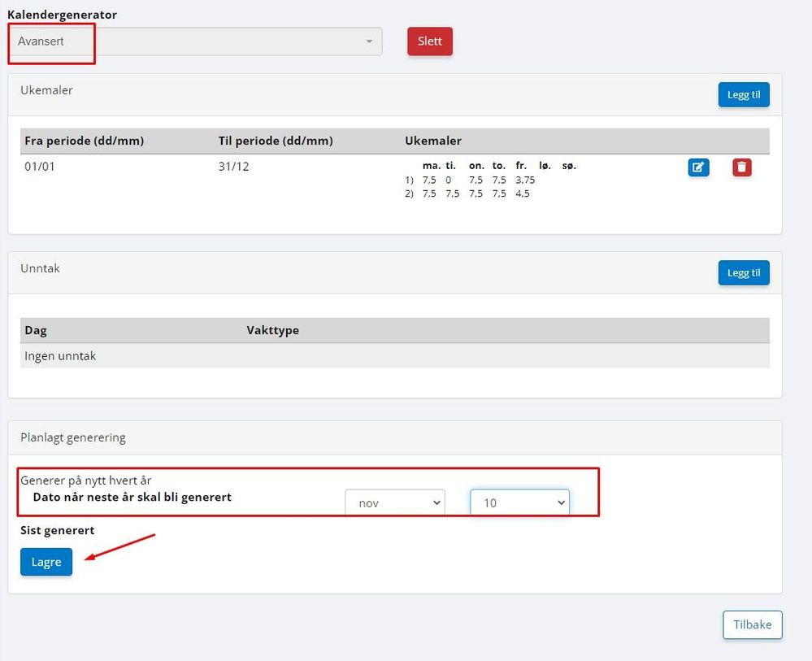The width and height of the screenshot is (812, 661).
Task: Click the blue edit icon for 01/01 row
Action: (698, 167)
